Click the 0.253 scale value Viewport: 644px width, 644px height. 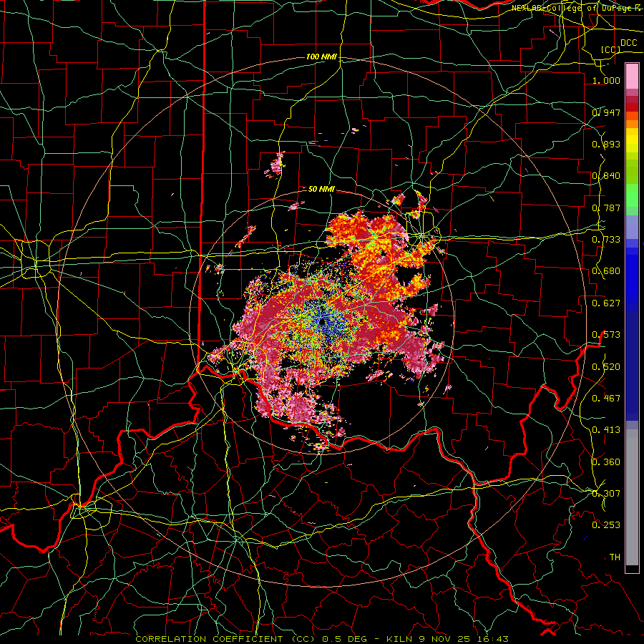click(606, 525)
